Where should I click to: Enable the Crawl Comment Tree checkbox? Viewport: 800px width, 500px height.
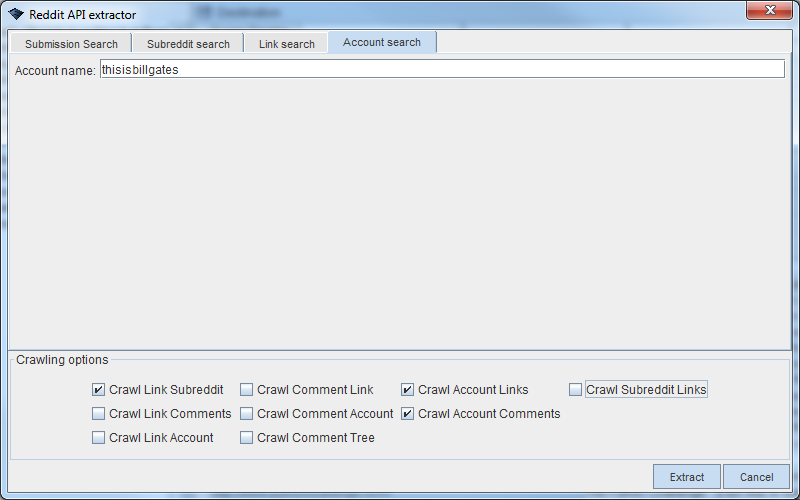[x=247, y=438]
